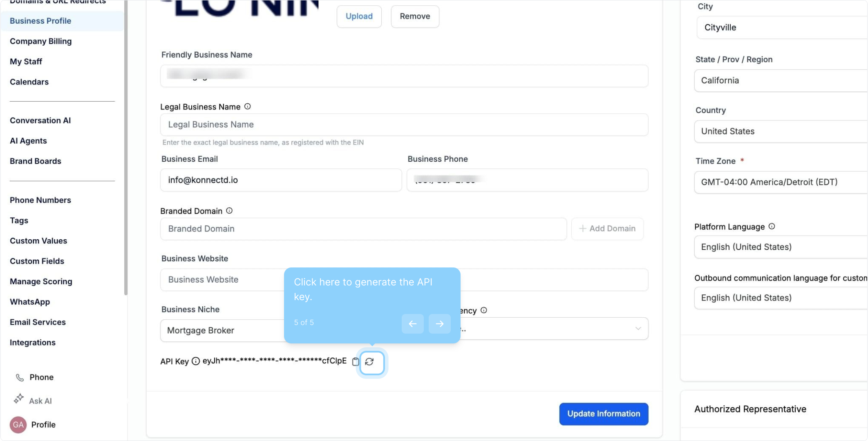
Task: Go to previous tour step arrow
Action: click(x=413, y=324)
